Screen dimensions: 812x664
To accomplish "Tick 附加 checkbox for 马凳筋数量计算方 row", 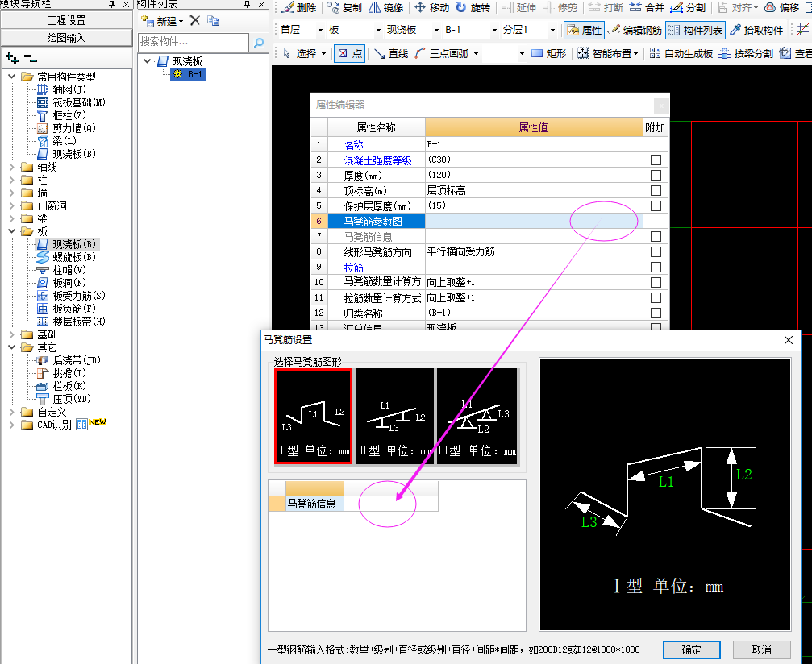I will point(656,283).
